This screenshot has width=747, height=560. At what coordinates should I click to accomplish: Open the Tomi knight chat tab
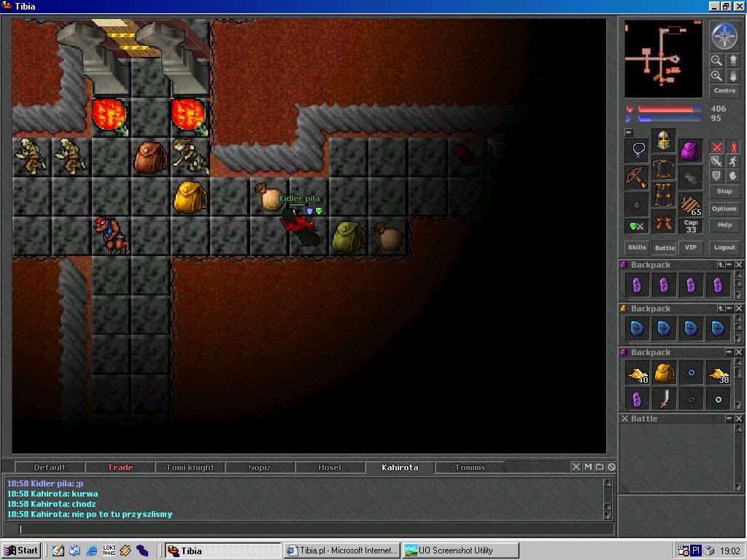tap(190, 467)
